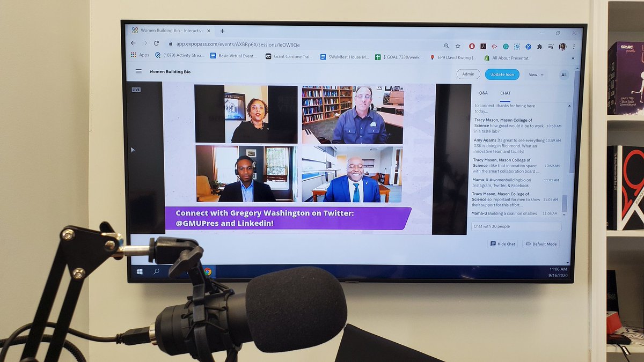Viewport: 644px width, 362px height.
Task: Click the bottom-left man with headset video
Action: click(x=245, y=174)
